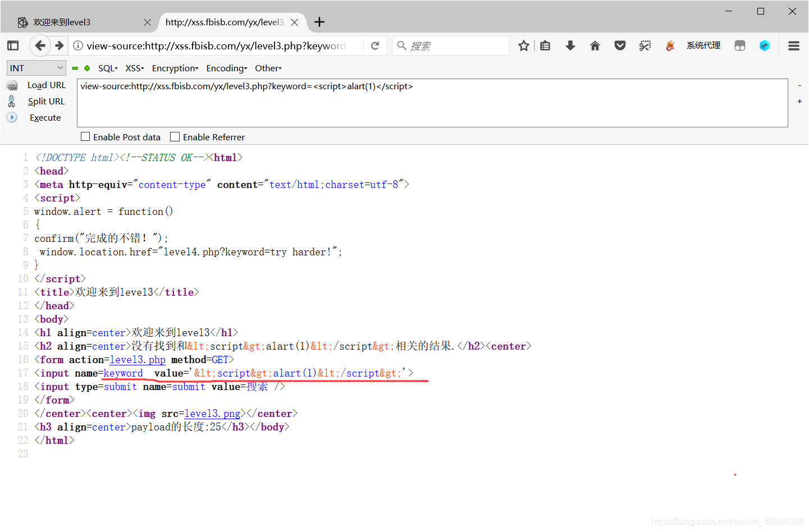Click the HackBar minus green icon
809x532 pixels.
(x=75, y=68)
